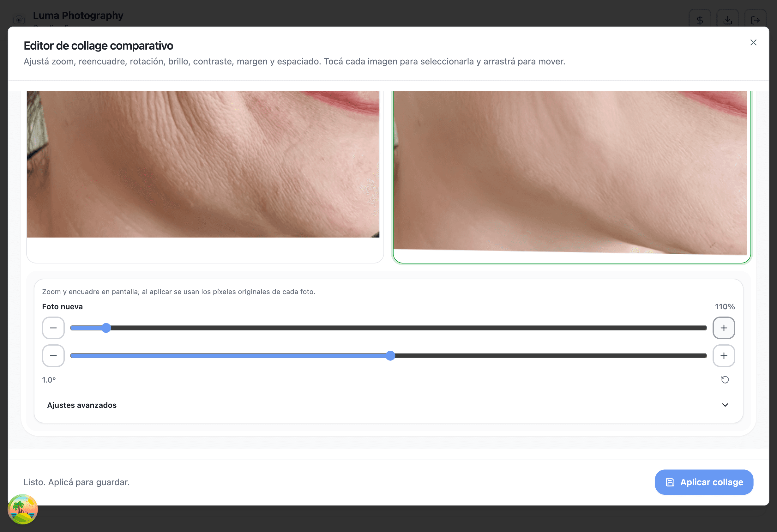Click the chevron next to Ajustes avanzados

click(725, 405)
